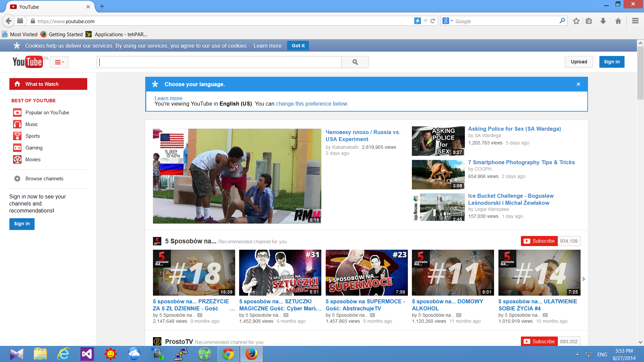Open the Music category
The image size is (644, 362).
pos(32,124)
